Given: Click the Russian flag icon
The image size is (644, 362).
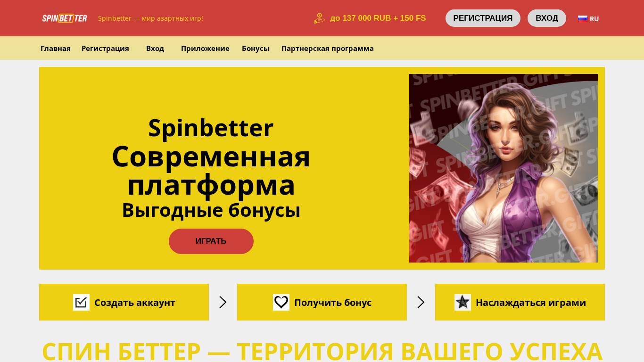Looking at the screenshot, I should click(583, 19).
